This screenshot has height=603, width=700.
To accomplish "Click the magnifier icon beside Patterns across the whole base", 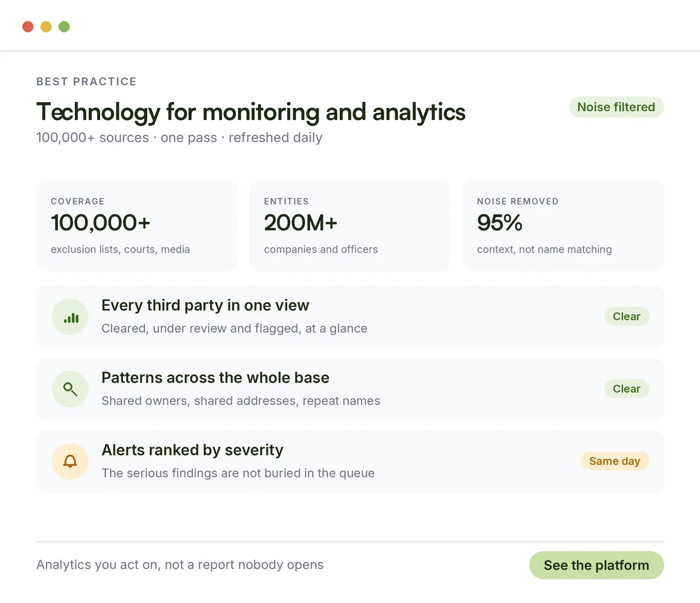I will pyautogui.click(x=71, y=390).
